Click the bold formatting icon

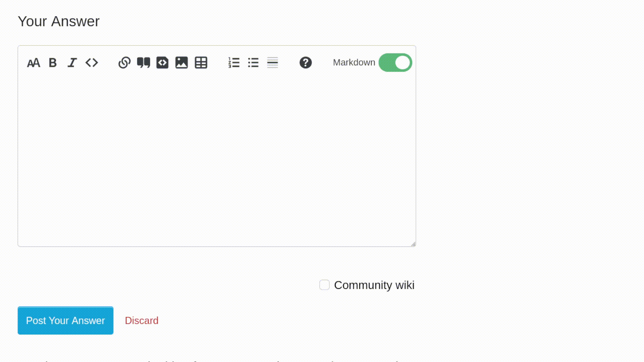click(x=53, y=62)
